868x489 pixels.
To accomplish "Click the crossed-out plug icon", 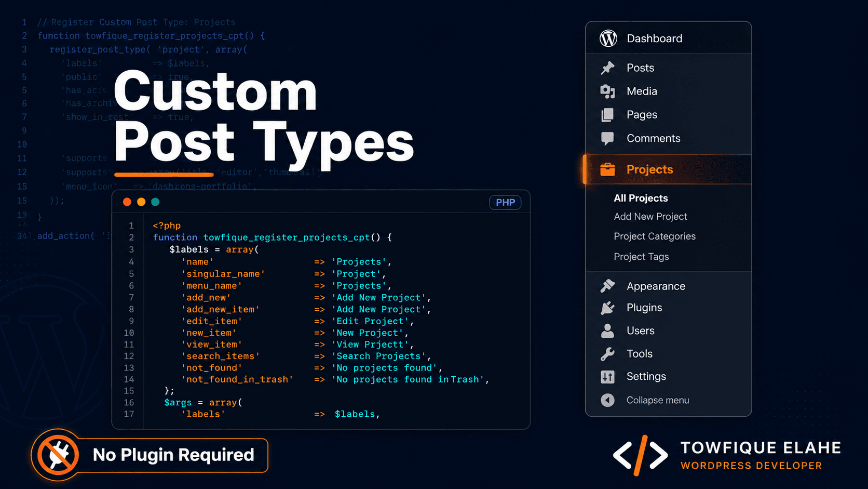I will pyautogui.click(x=58, y=455).
